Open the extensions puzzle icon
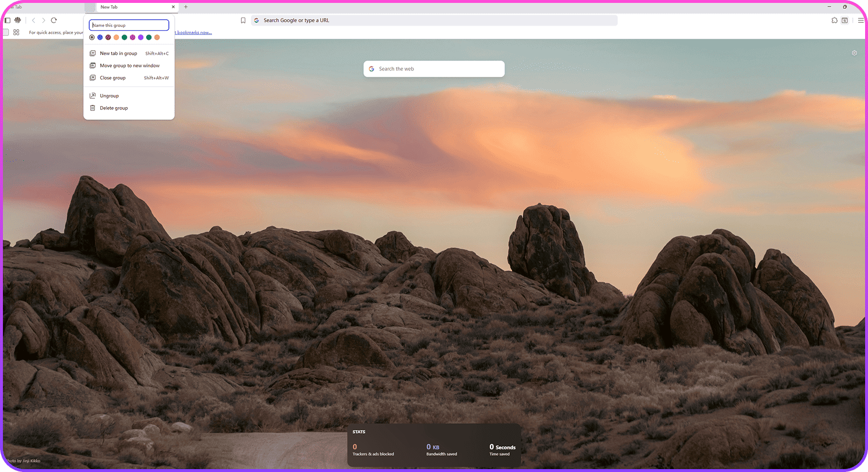The height and width of the screenshot is (472, 868). (x=834, y=20)
